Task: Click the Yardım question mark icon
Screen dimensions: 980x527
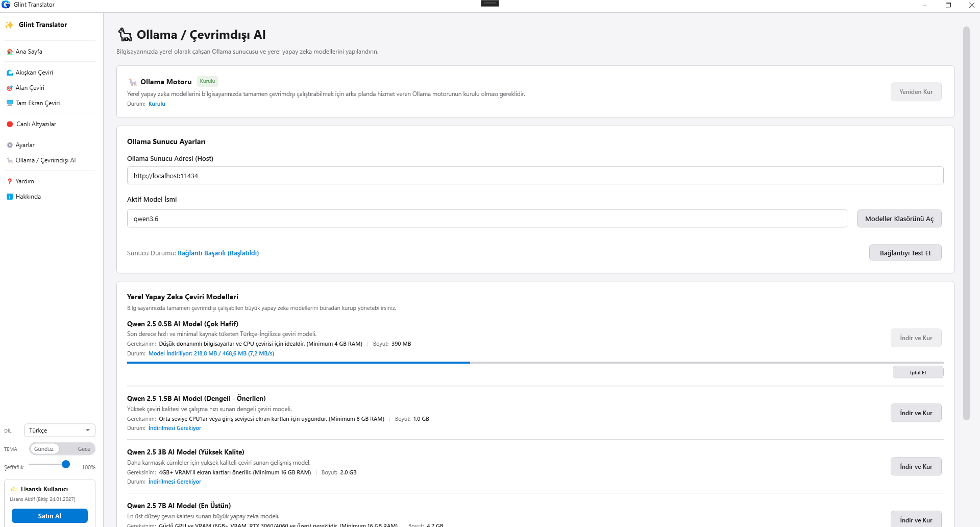Action: pos(10,181)
